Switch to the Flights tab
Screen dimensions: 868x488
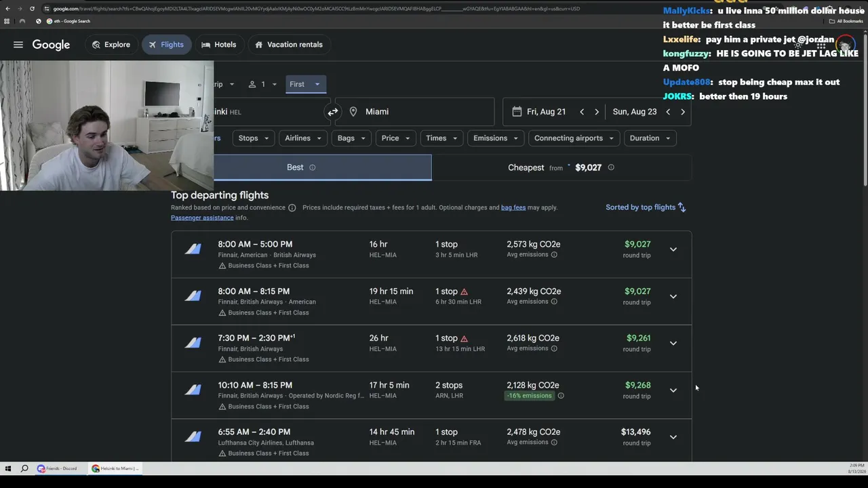click(x=166, y=45)
